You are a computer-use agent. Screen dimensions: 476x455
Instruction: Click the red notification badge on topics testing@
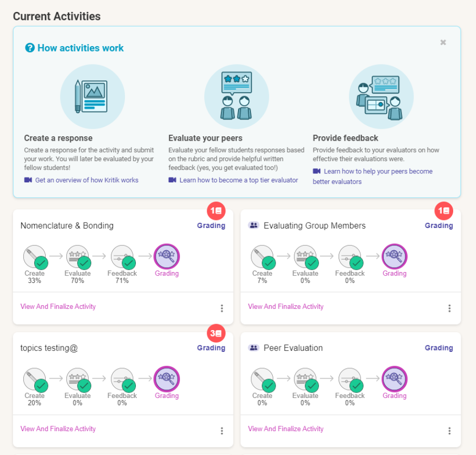tap(216, 334)
